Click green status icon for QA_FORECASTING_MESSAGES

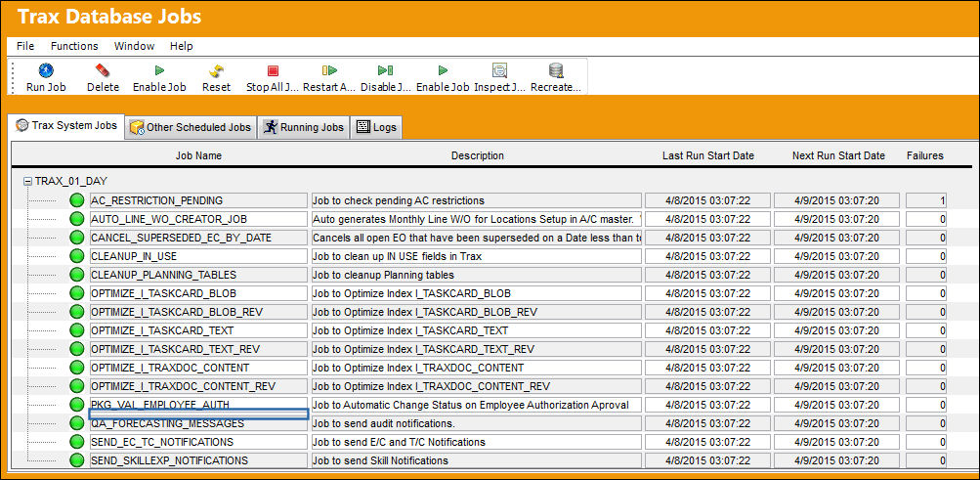point(77,423)
